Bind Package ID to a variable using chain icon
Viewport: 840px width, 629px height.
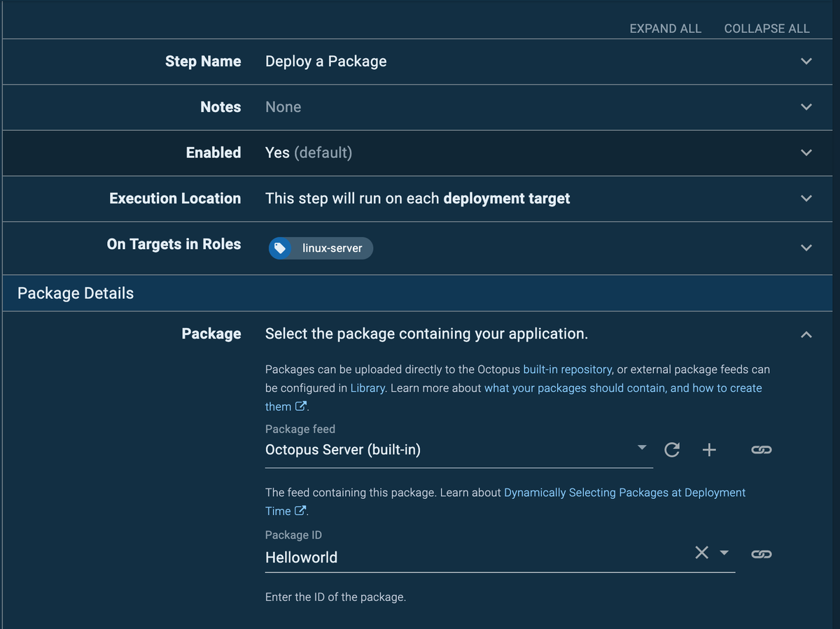tap(761, 553)
